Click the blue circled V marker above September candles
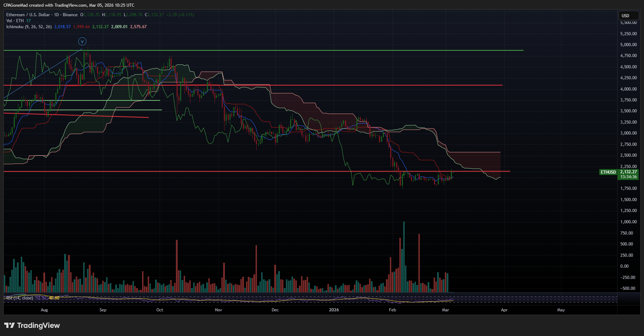644x336 pixels. pos(82,41)
